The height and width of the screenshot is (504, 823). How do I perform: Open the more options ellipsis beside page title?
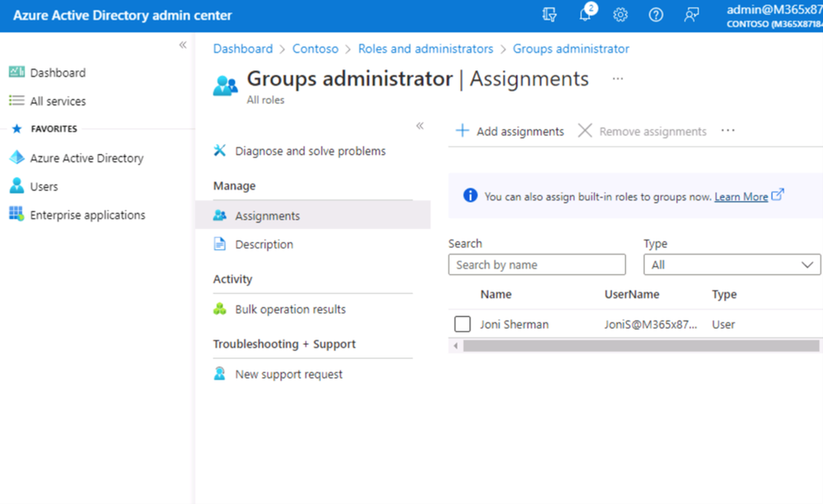618,79
